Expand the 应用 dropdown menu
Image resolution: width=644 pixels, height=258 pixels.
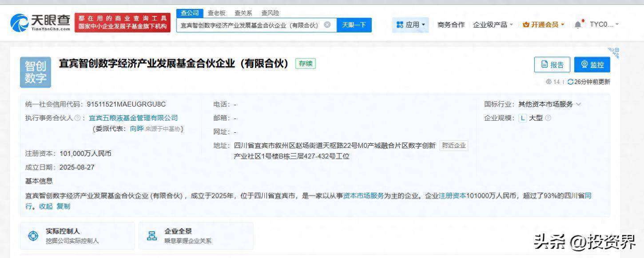click(410, 25)
